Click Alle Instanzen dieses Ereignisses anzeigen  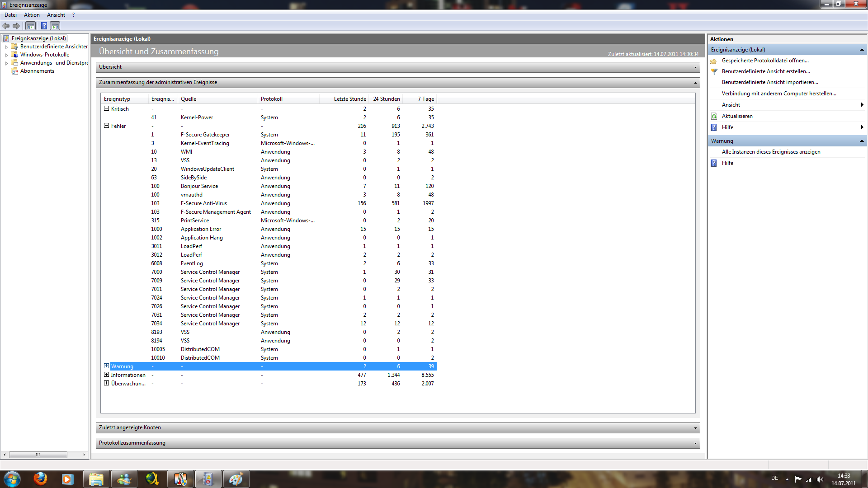[x=771, y=152]
